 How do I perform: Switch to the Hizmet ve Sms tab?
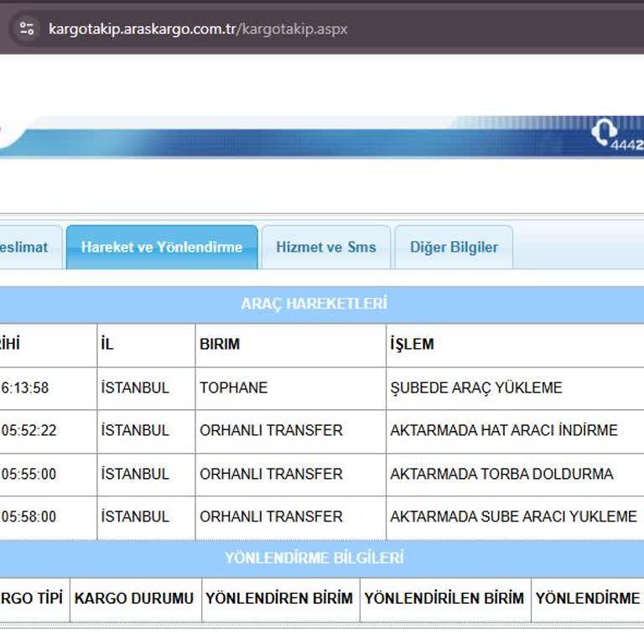(326, 247)
